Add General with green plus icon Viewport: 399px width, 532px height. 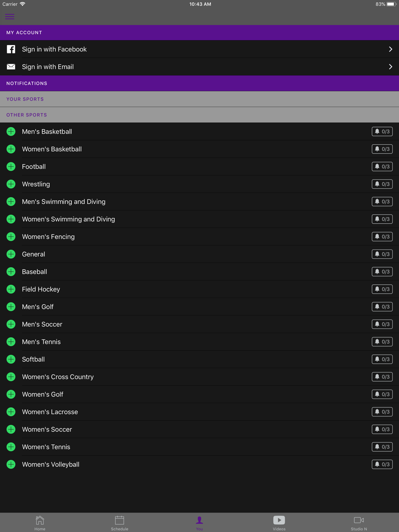tap(11, 254)
